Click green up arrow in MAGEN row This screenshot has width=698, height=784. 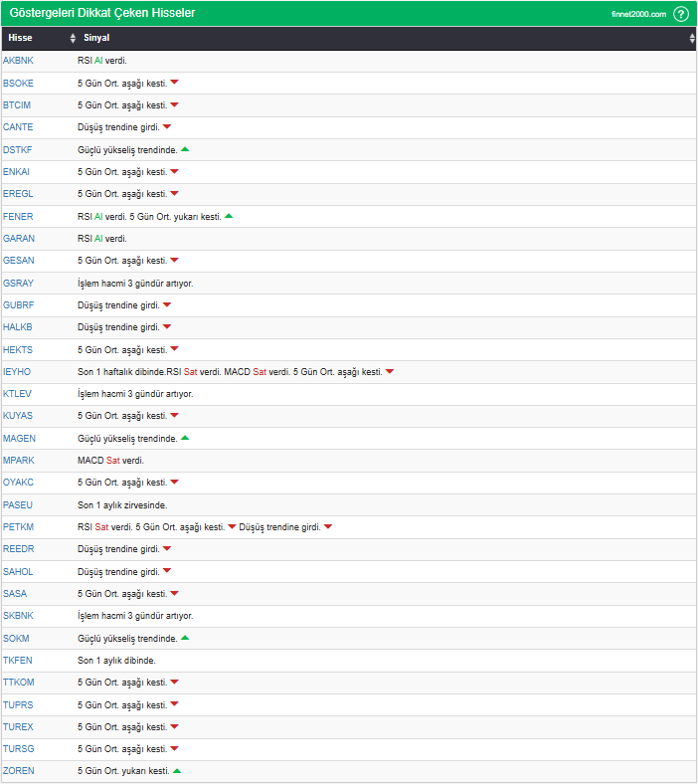point(185,438)
